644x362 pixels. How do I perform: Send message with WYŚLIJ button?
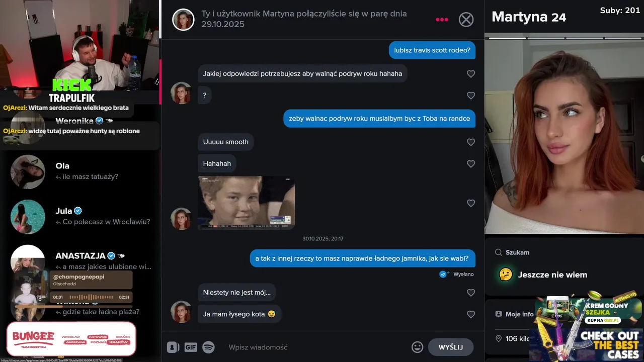click(x=451, y=347)
